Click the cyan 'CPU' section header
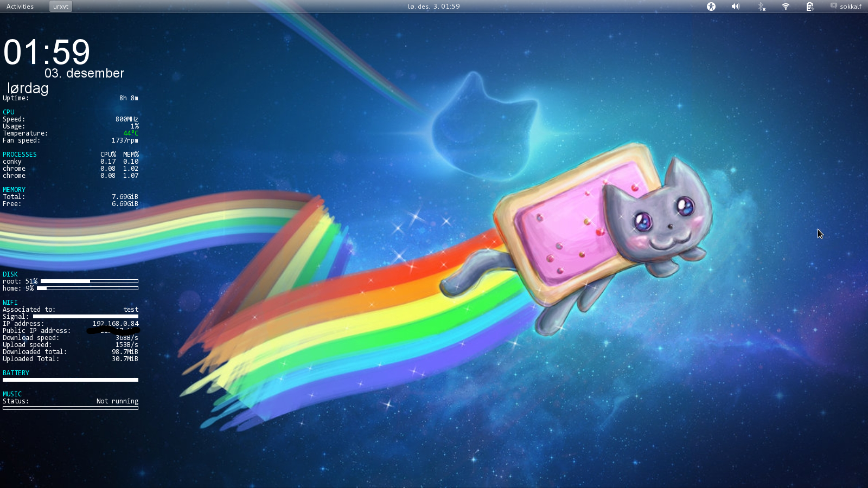 (x=9, y=112)
